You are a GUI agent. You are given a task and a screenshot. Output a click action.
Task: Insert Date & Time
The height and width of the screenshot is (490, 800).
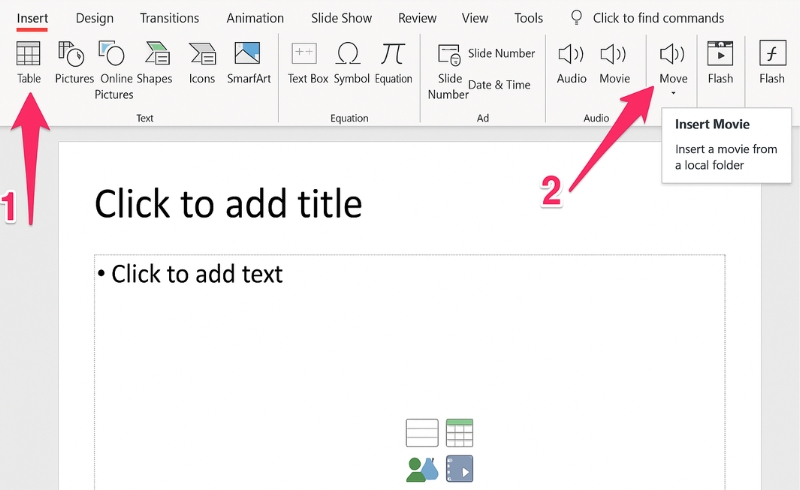click(x=499, y=85)
